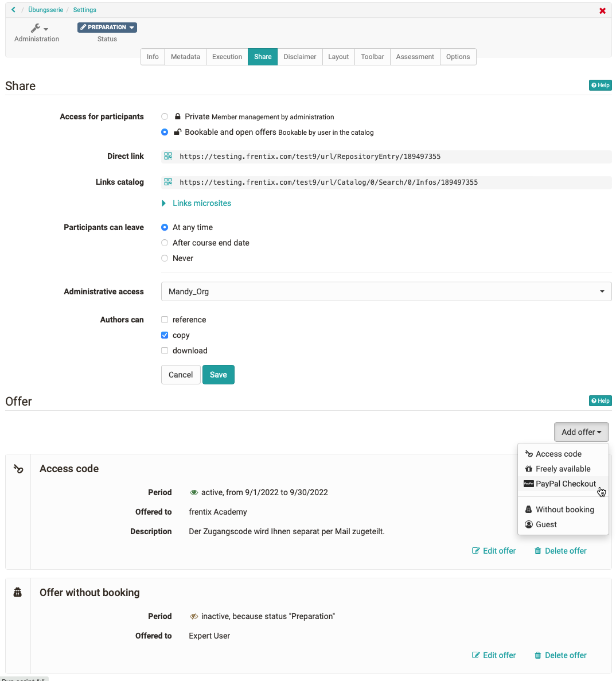Screen dimensions: 616x681
Task: Switch to the Assessment tab
Action: click(x=415, y=57)
